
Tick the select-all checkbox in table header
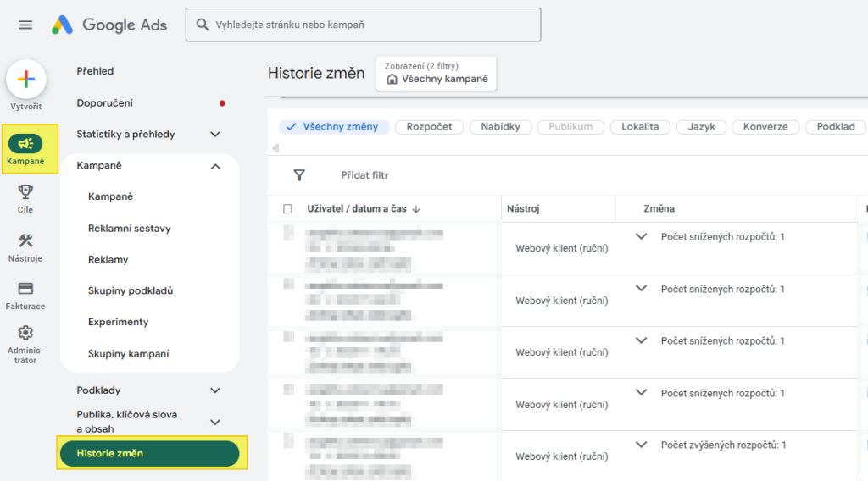(287, 209)
